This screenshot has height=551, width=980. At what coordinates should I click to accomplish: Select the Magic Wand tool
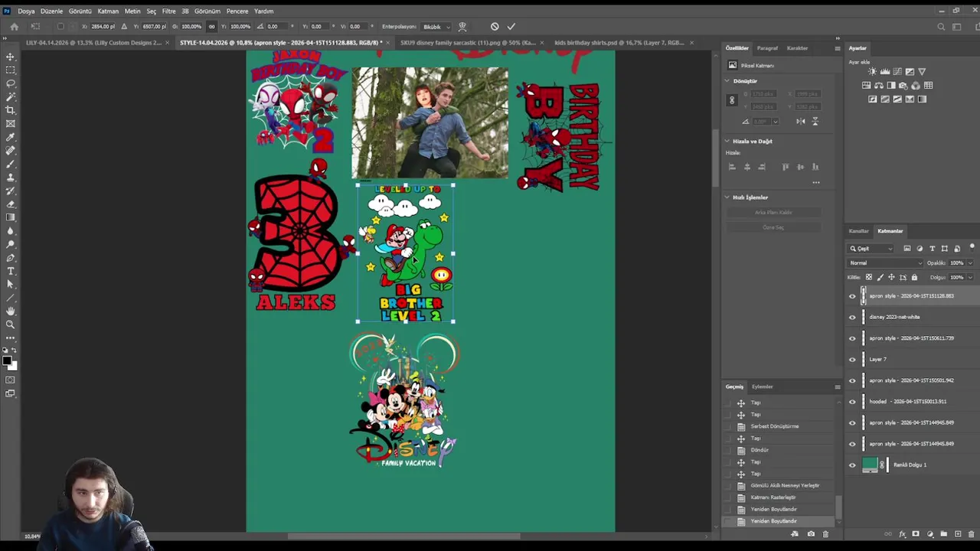(x=11, y=96)
